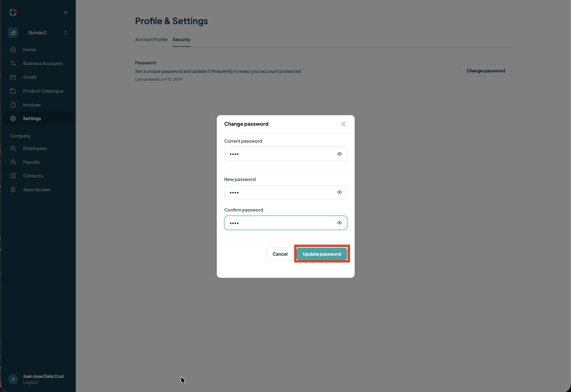The width and height of the screenshot is (571, 392).
Task: Click the Invoices document icon
Action: 13,105
